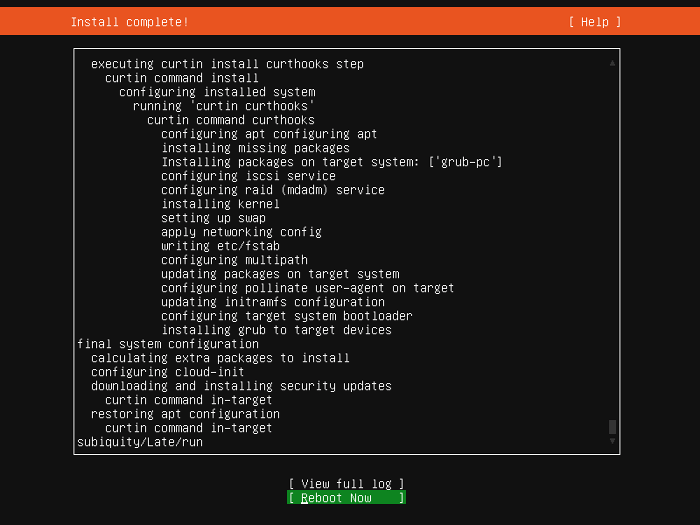Click the 'updating packages on target system' line
Viewport: 700px width, 525px height.
[280, 274]
